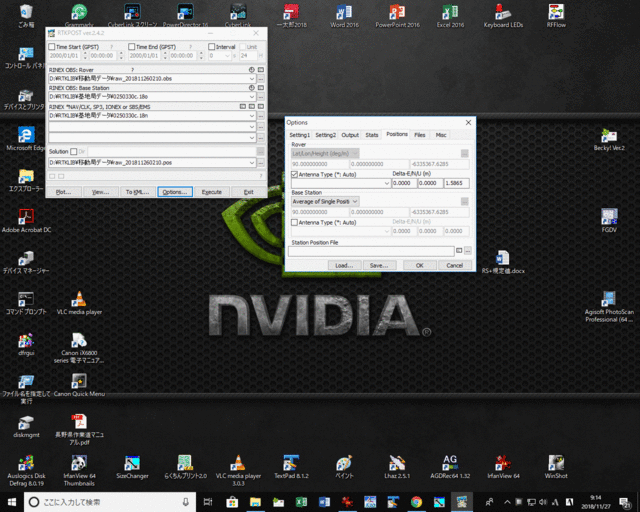
Task: Open the Auslogics Disk Defrag shortcut
Action: [x=26, y=470]
